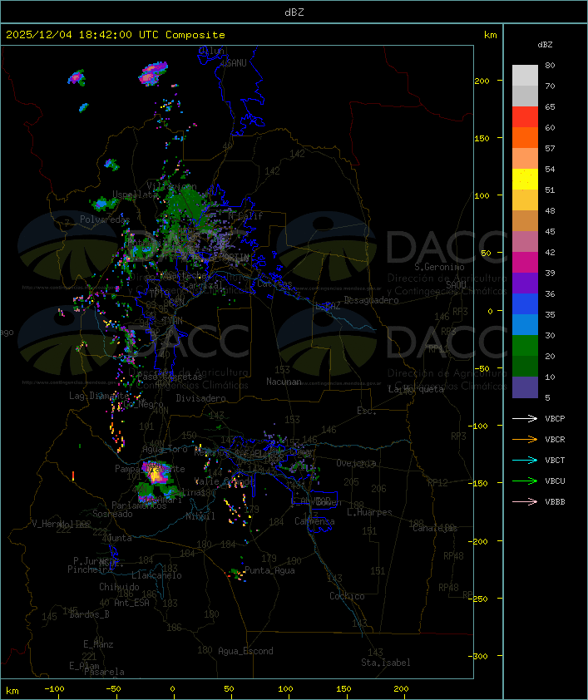This screenshot has height=700, width=588.
Task: Click the Sta.Isabel place label
Action: pyautogui.click(x=386, y=663)
